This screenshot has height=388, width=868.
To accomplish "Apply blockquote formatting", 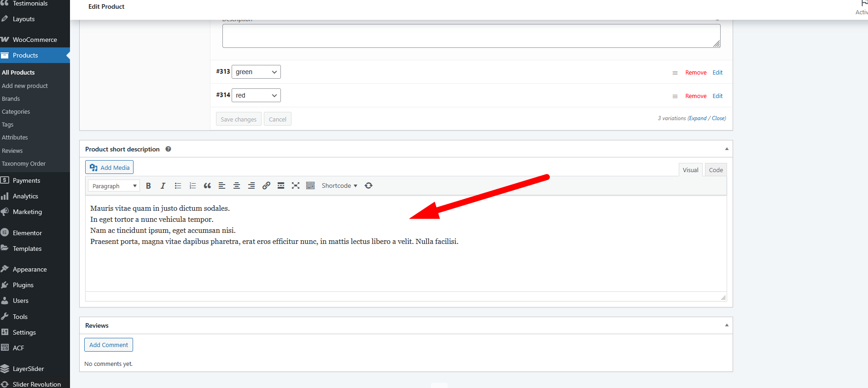I will [207, 186].
